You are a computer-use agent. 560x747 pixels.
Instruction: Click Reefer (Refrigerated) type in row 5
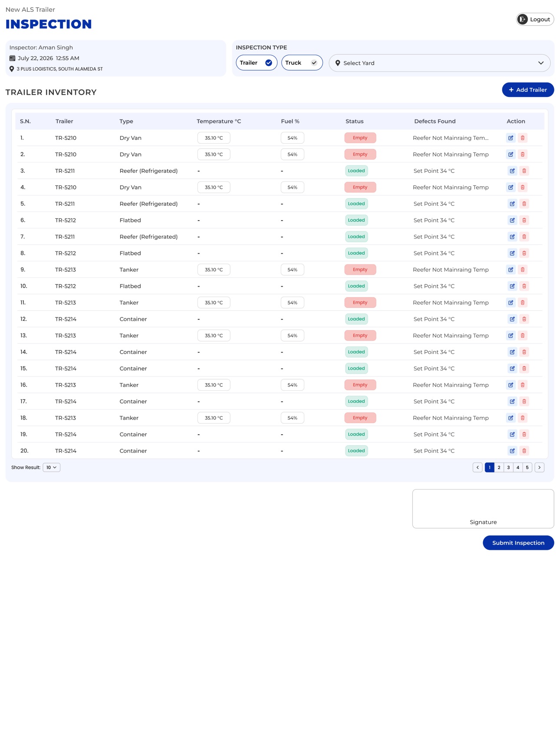point(148,204)
